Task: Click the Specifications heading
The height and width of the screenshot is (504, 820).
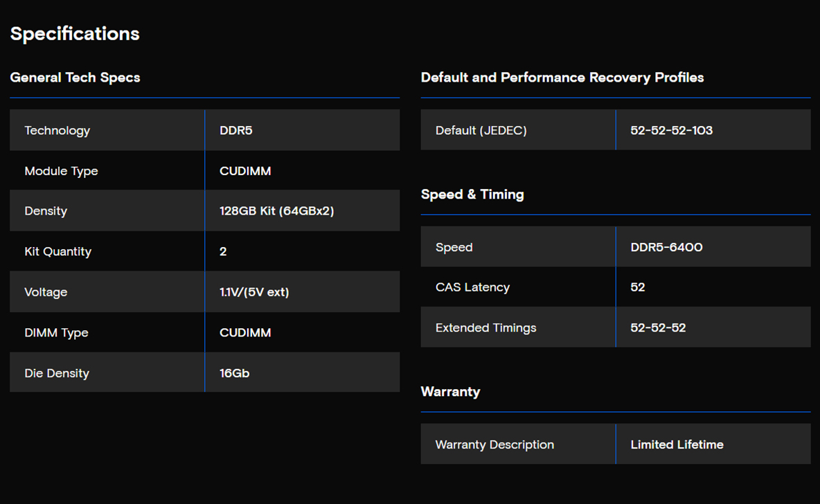Action: point(75,34)
